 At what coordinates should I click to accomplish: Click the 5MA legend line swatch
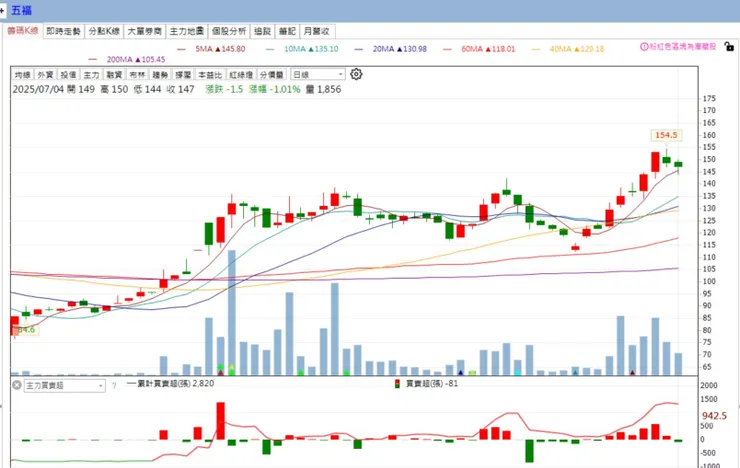click(x=181, y=49)
